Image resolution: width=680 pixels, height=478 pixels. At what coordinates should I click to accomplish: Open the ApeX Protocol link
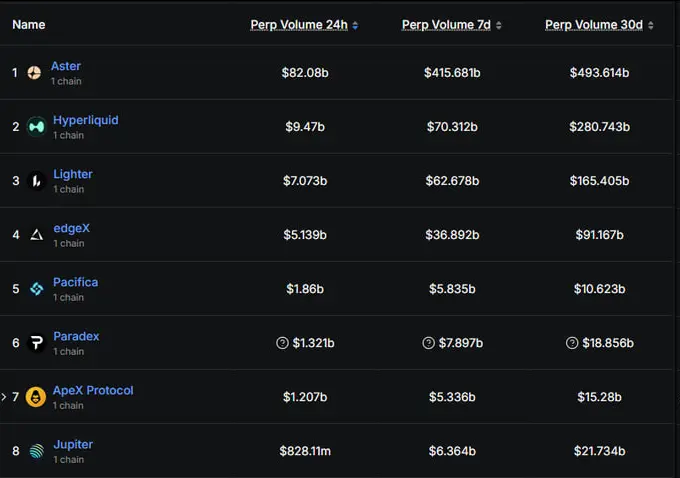tap(93, 390)
